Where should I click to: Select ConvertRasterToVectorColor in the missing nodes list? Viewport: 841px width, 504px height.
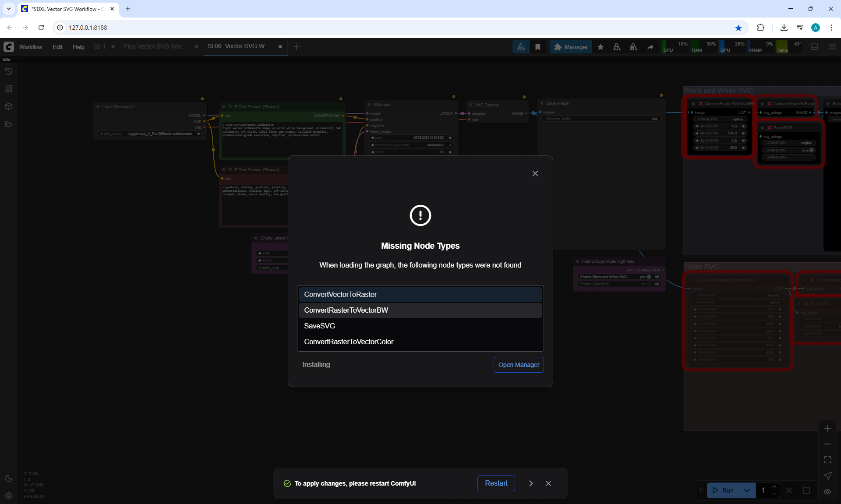[x=349, y=342]
